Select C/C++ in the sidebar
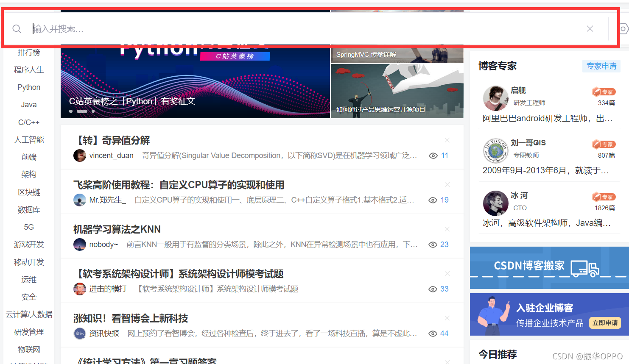The image size is (629, 364). (29, 122)
